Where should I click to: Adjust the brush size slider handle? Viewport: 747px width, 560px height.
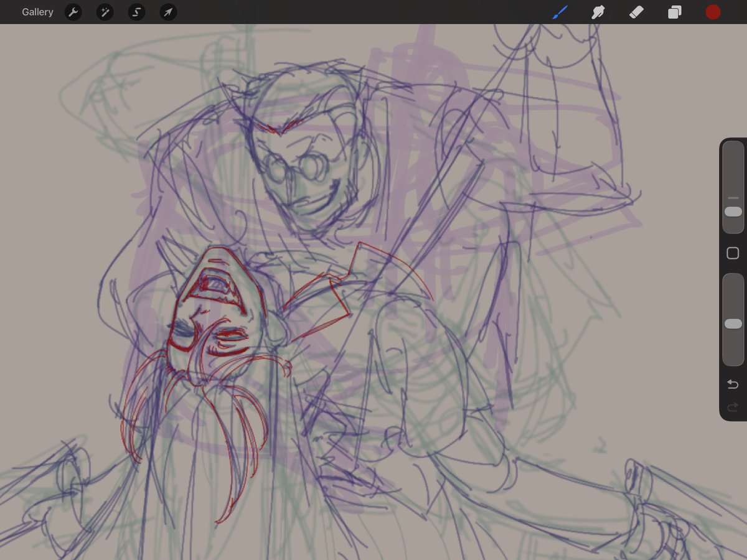(x=733, y=212)
